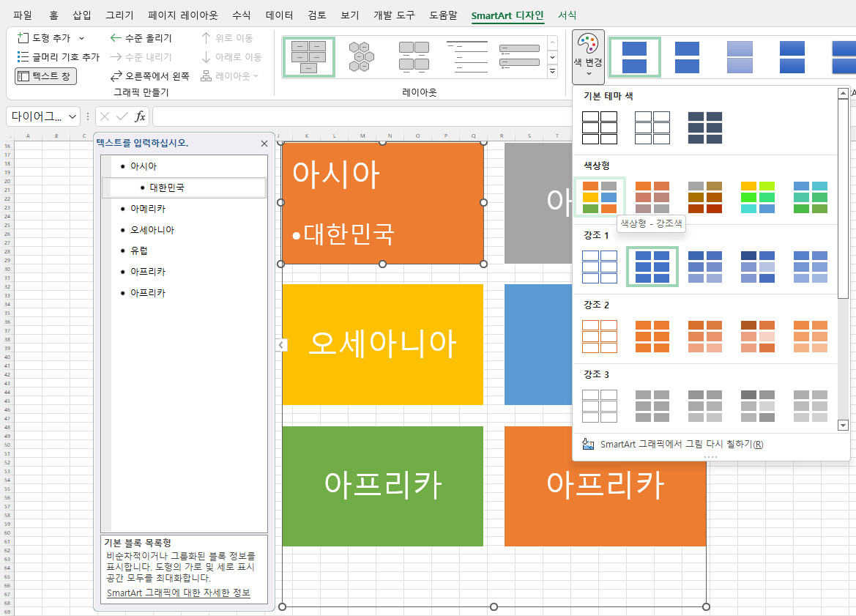Open SmartArt 그래픽에 대한 자세한 정보 link
Viewport: 856px width, 616px height.
tap(179, 593)
